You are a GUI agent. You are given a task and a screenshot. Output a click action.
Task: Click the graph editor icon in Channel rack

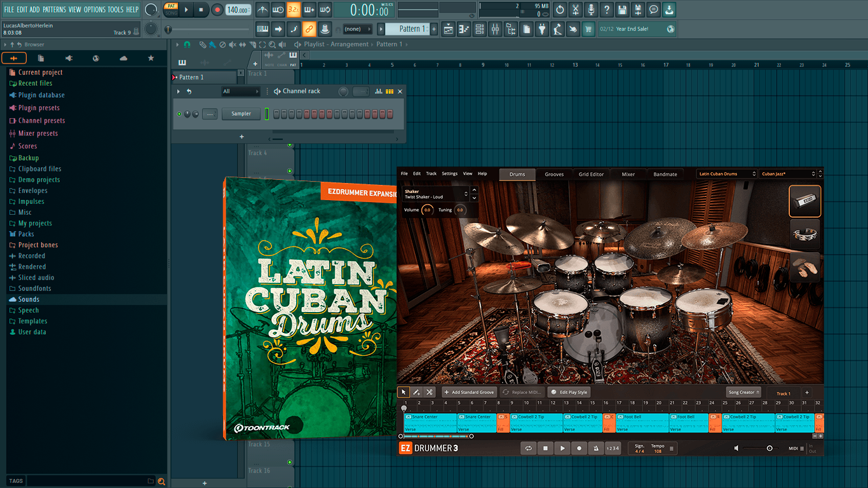pyautogui.click(x=379, y=91)
